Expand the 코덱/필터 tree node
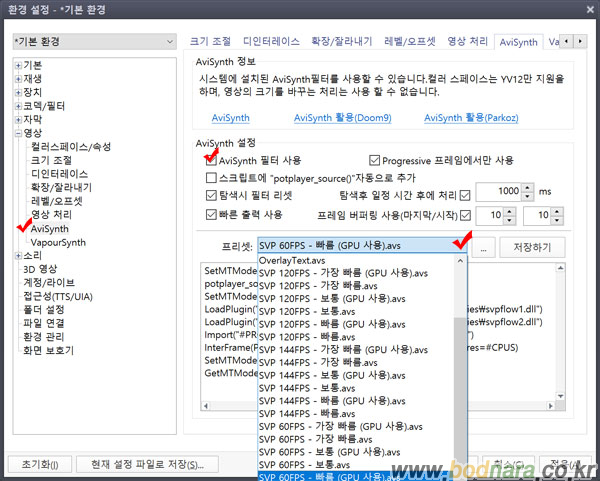Image resolution: width=600 pixels, height=481 pixels. click(18, 106)
